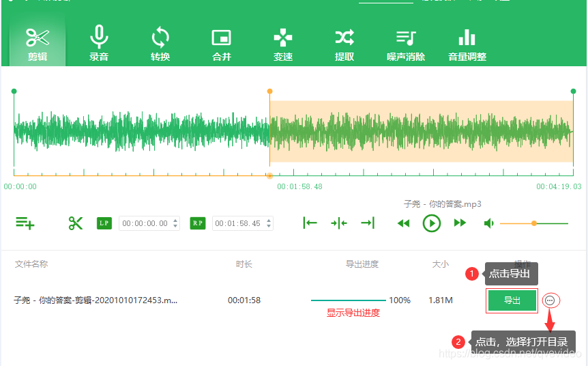
Task: Click the 导出 export button
Action: [512, 300]
